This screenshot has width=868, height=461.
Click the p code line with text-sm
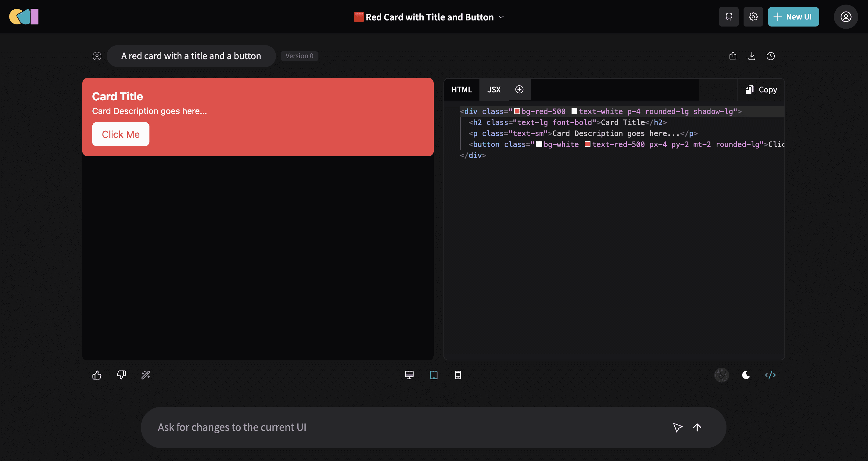tap(583, 134)
